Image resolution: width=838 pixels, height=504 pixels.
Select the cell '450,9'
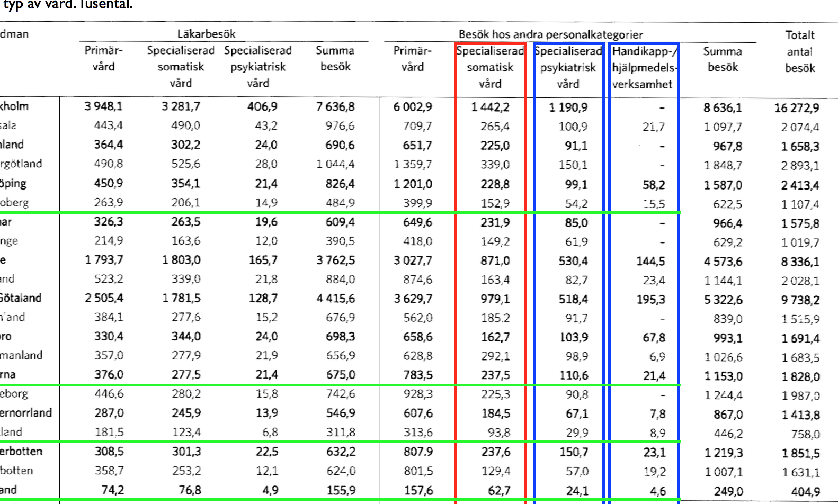[x=108, y=183]
